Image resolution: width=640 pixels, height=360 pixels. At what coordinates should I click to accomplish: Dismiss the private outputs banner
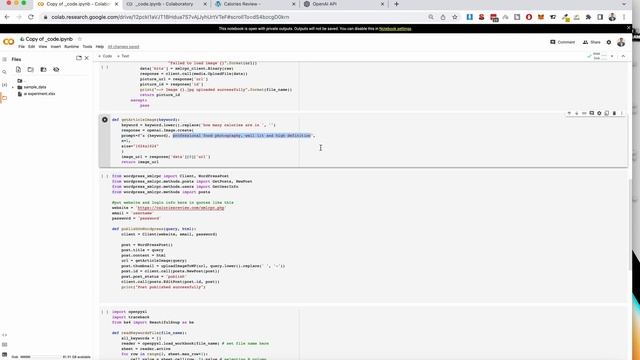[629, 28]
